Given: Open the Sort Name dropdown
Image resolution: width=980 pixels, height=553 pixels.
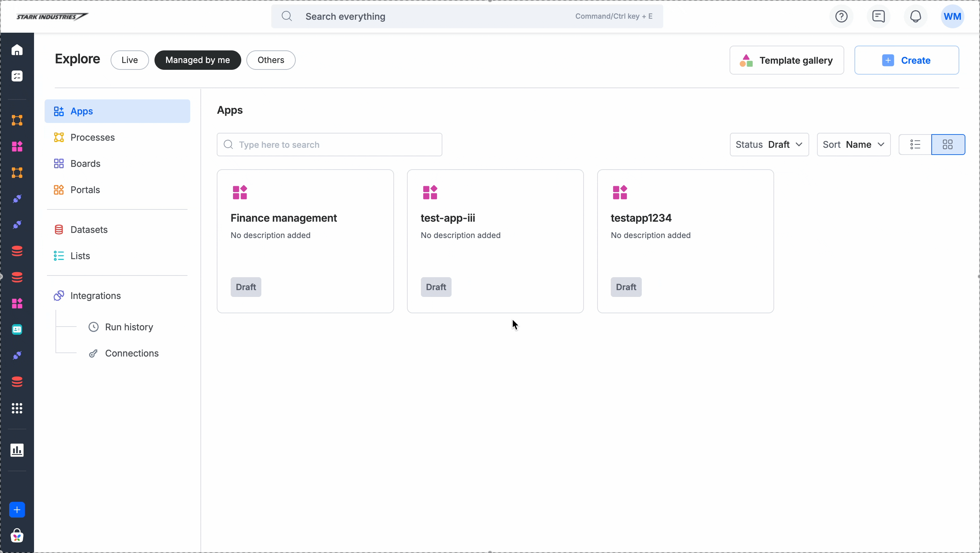Looking at the screenshot, I should coord(853,145).
